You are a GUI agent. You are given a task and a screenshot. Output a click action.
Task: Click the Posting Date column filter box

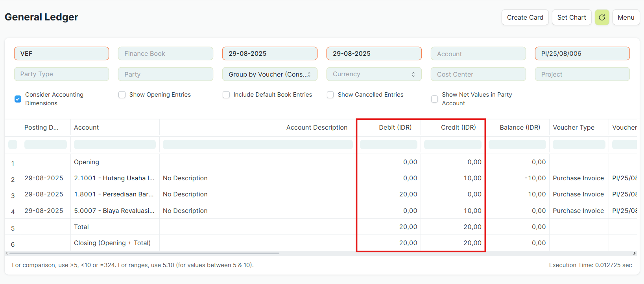coord(46,145)
